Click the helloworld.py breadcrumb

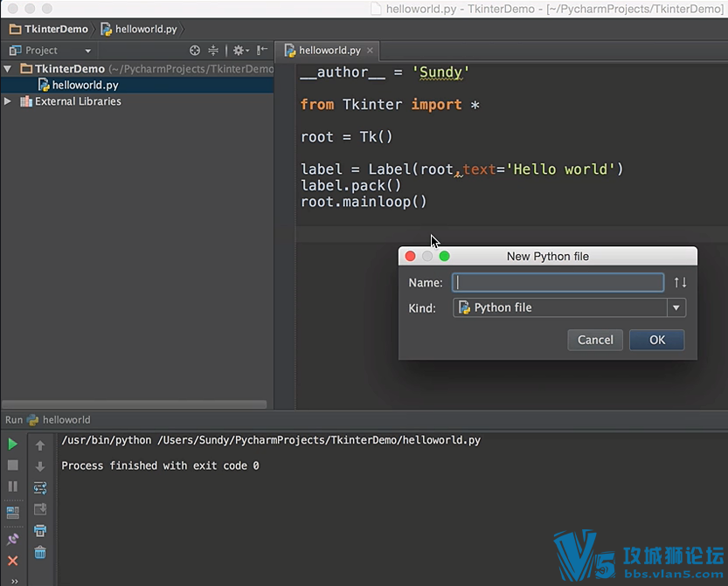(x=139, y=29)
